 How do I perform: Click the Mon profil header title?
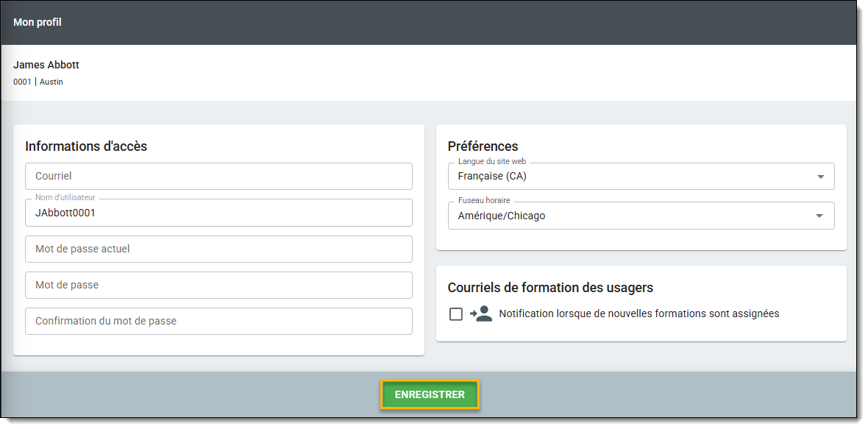point(38,23)
